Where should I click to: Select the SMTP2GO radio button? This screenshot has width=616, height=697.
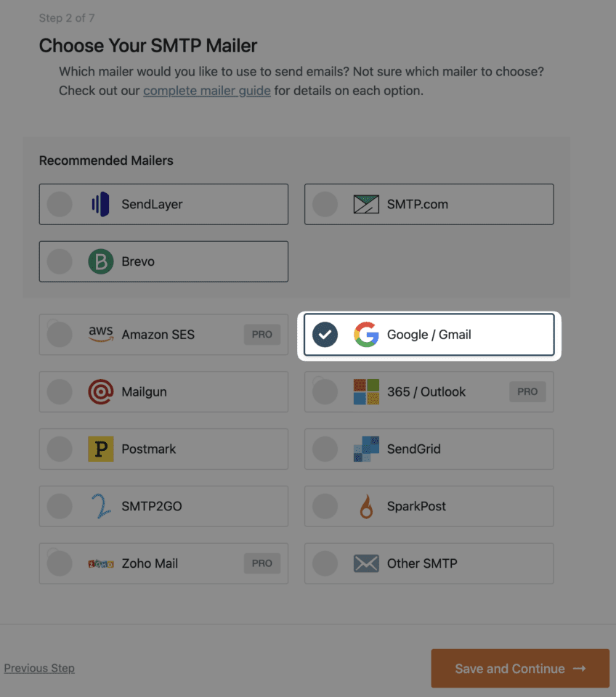point(60,507)
